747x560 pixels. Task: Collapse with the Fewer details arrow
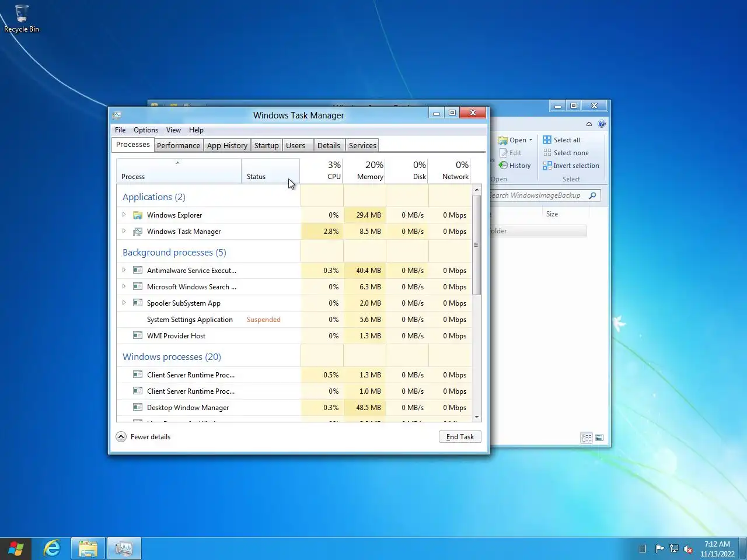[x=121, y=437]
